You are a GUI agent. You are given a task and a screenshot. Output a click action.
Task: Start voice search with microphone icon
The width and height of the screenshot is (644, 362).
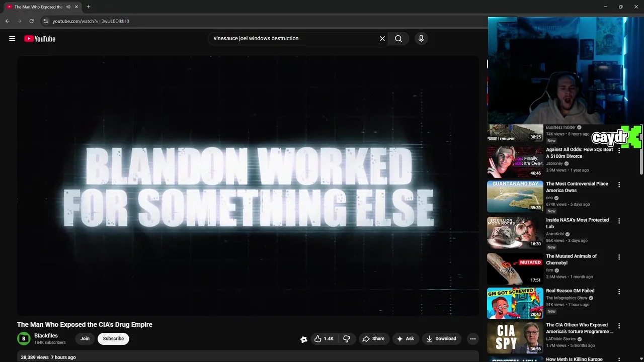(421, 38)
